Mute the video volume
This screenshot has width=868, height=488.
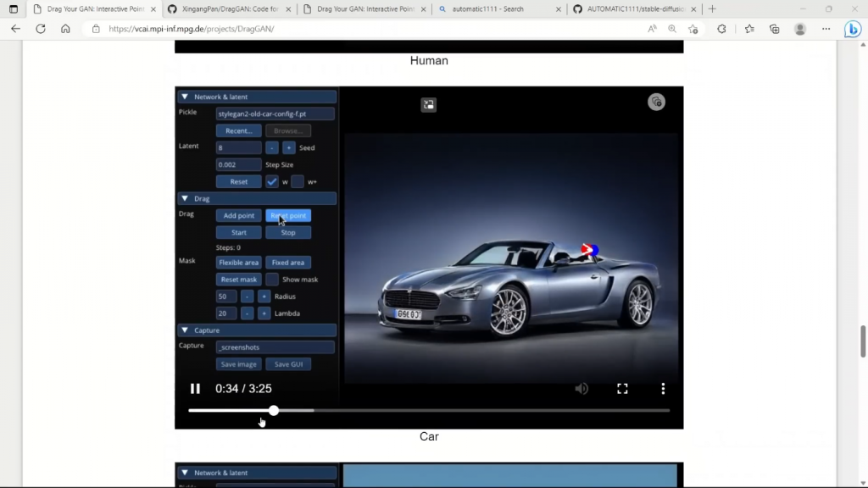tap(581, 389)
